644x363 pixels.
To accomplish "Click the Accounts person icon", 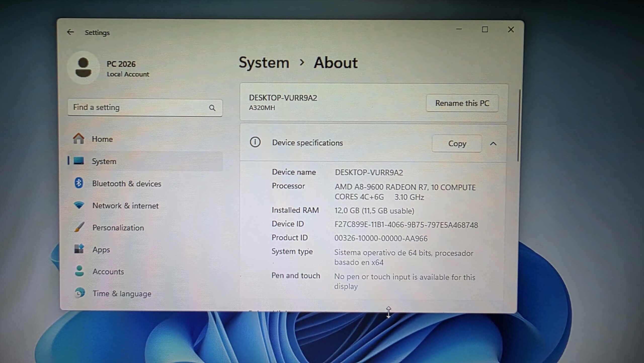I will 79,271.
